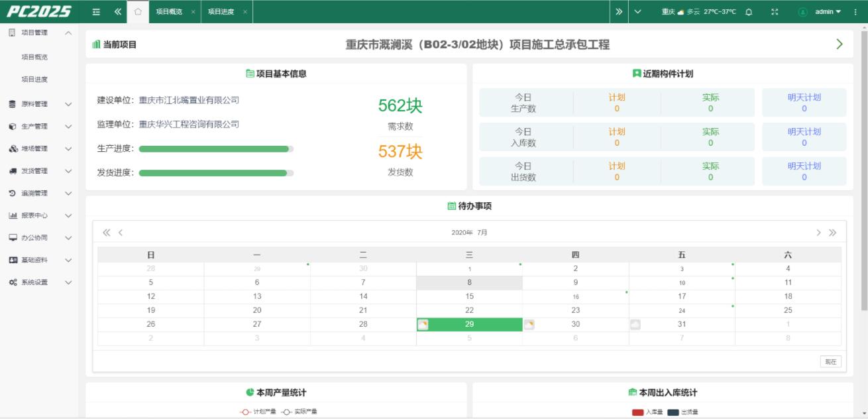Viewport: 868px width, 419px height.
Task: Go to next project with the right arrow
Action: tap(840, 44)
